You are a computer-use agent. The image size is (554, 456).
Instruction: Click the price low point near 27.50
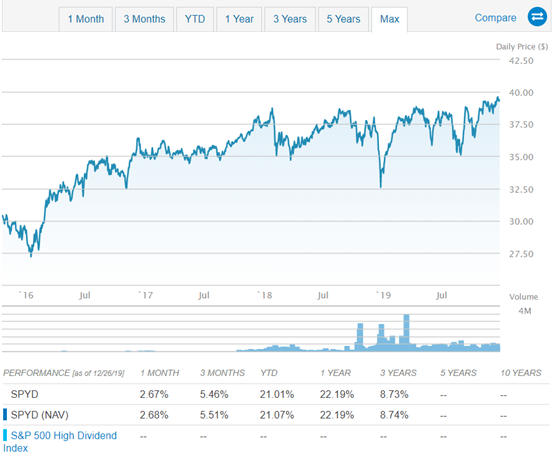click(31, 254)
